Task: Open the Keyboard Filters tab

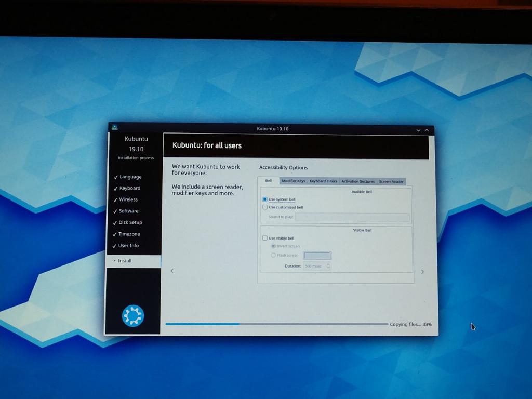Action: 323,181
